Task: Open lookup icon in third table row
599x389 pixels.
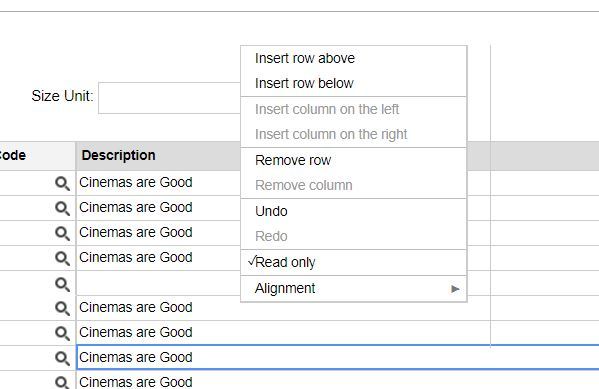Action: click(62, 233)
